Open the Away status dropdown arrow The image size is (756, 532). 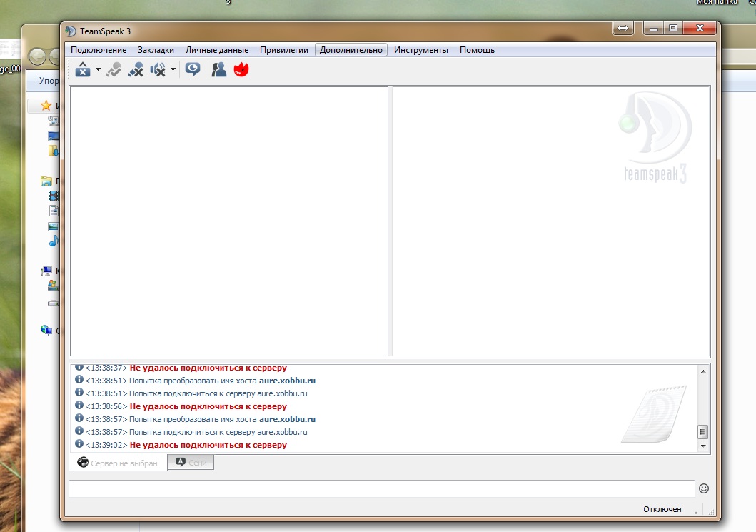pyautogui.click(x=98, y=69)
